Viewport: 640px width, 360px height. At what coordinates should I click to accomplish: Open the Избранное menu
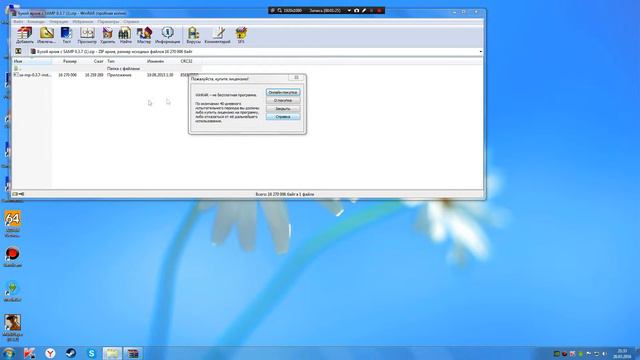[83, 22]
